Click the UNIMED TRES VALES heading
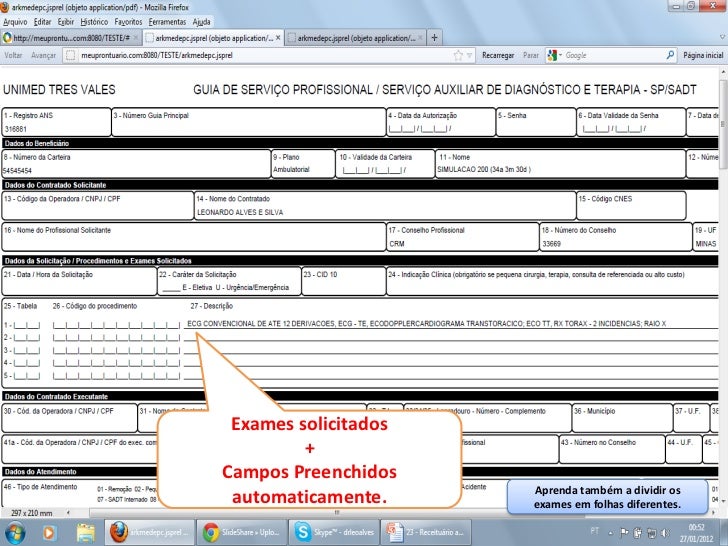 click(x=59, y=90)
